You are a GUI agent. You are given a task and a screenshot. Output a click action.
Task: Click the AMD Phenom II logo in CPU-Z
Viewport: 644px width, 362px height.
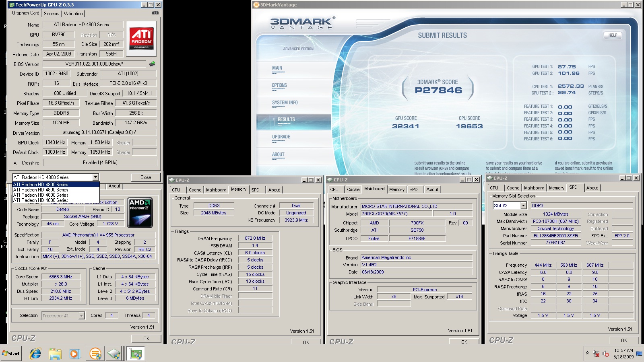click(140, 213)
